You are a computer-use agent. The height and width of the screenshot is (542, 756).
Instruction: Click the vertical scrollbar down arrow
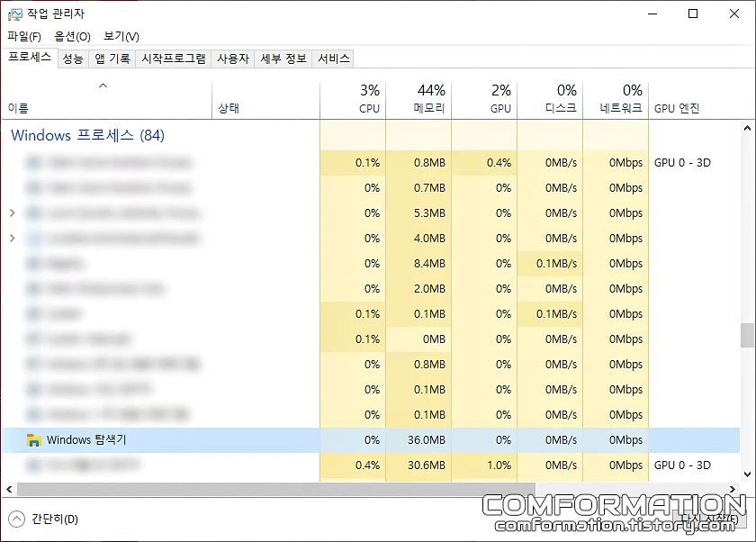pyautogui.click(x=747, y=474)
